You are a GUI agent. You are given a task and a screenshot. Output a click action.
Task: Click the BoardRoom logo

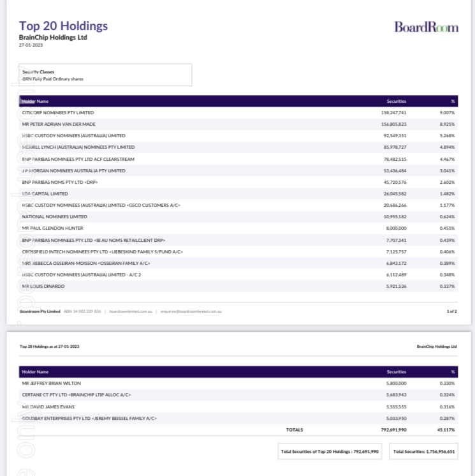(426, 27)
